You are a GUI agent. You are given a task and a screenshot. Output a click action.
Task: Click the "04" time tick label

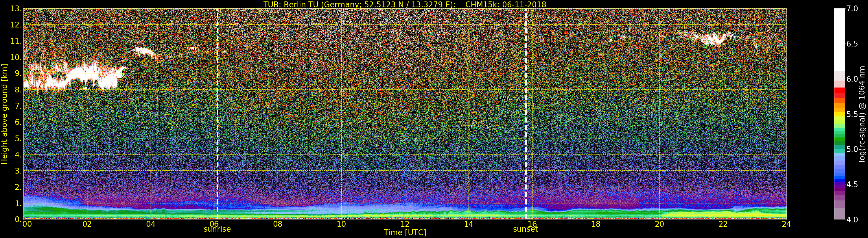coord(151,224)
